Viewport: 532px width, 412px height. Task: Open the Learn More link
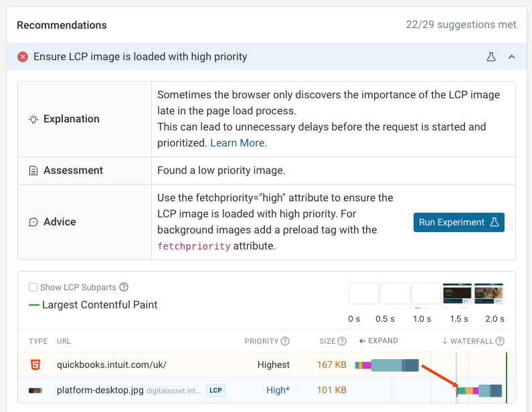coord(238,142)
